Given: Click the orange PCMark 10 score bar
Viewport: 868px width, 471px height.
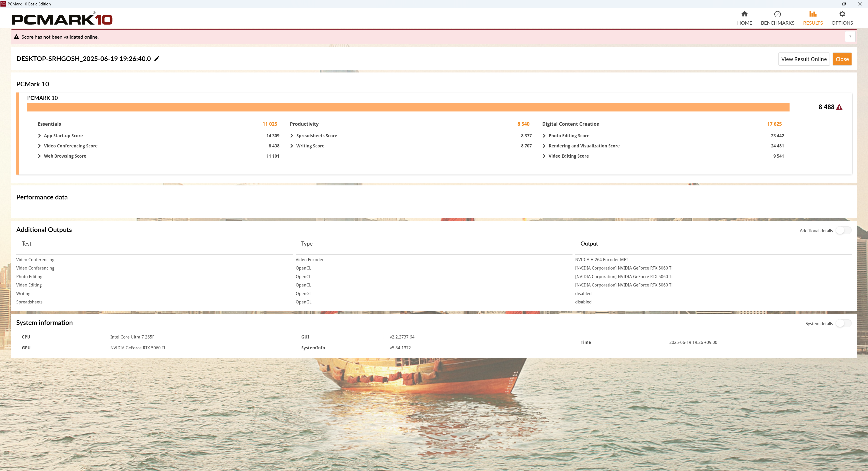Looking at the screenshot, I should point(408,107).
